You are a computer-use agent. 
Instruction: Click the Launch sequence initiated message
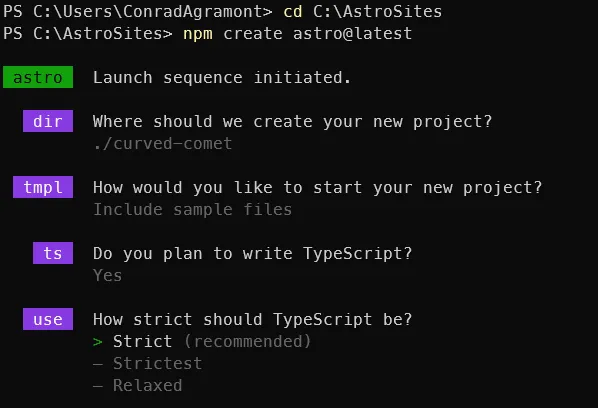pyautogui.click(x=222, y=77)
